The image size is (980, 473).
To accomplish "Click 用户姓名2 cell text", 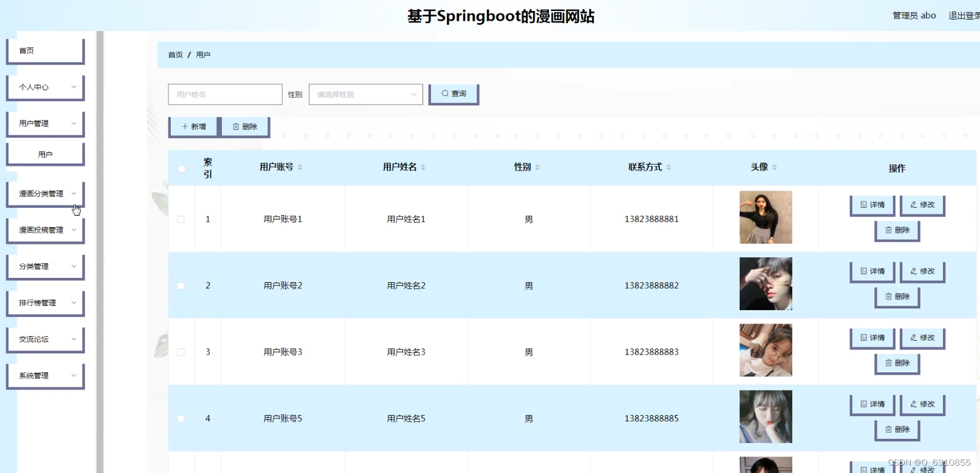I will click(x=406, y=286).
